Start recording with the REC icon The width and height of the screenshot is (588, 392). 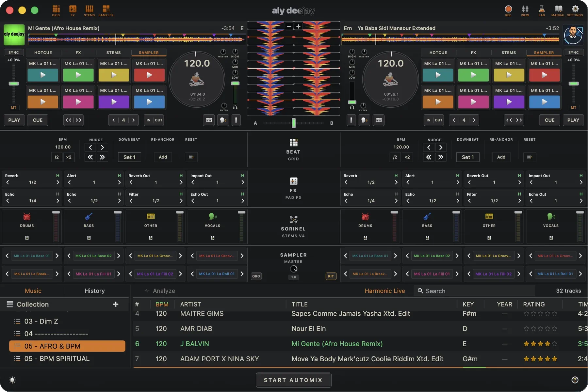(x=508, y=10)
